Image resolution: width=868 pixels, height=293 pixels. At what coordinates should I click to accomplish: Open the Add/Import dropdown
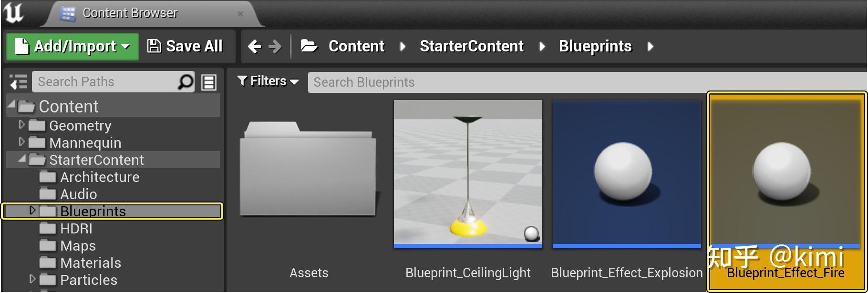click(72, 46)
